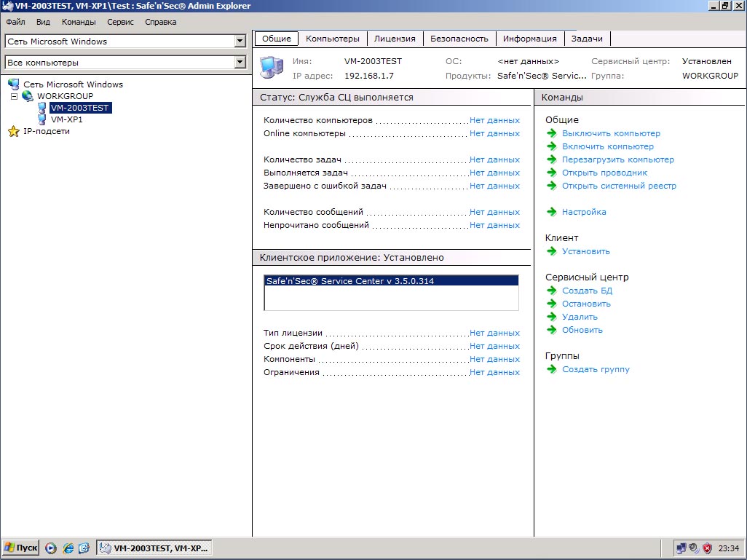747x560 pixels.
Task: Open the Справка menu
Action: [161, 22]
